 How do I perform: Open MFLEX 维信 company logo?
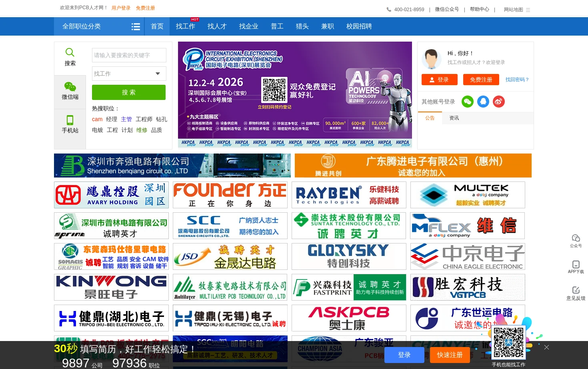pyautogui.click(x=468, y=225)
